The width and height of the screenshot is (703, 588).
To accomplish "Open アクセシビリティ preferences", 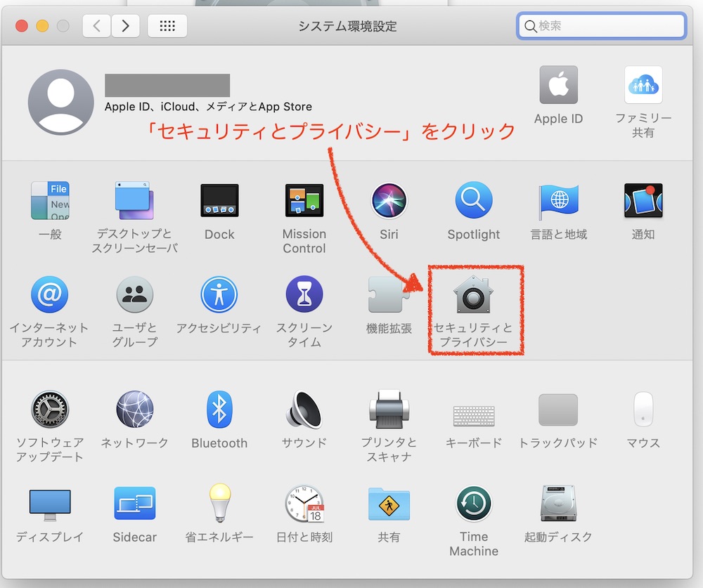I will click(x=219, y=294).
